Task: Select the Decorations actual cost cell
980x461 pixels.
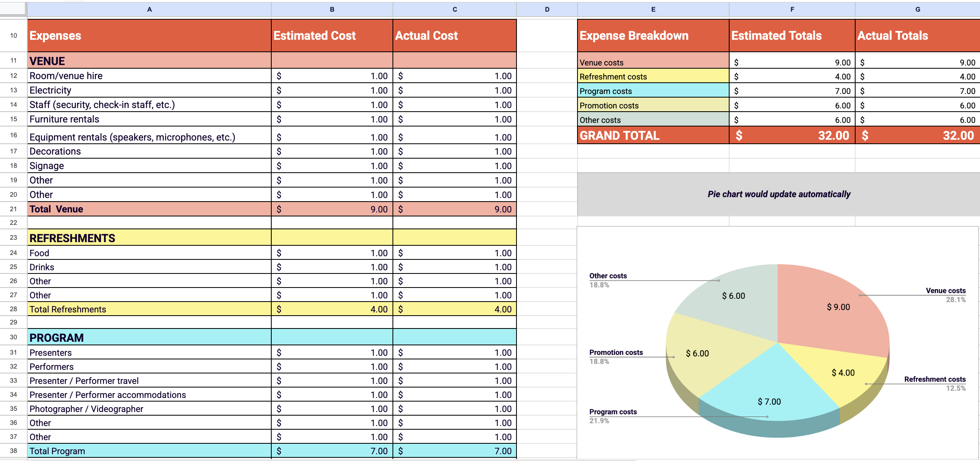Action: coord(455,151)
